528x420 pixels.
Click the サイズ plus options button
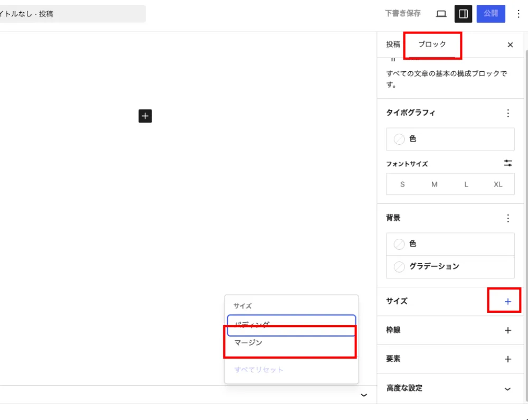508,302
